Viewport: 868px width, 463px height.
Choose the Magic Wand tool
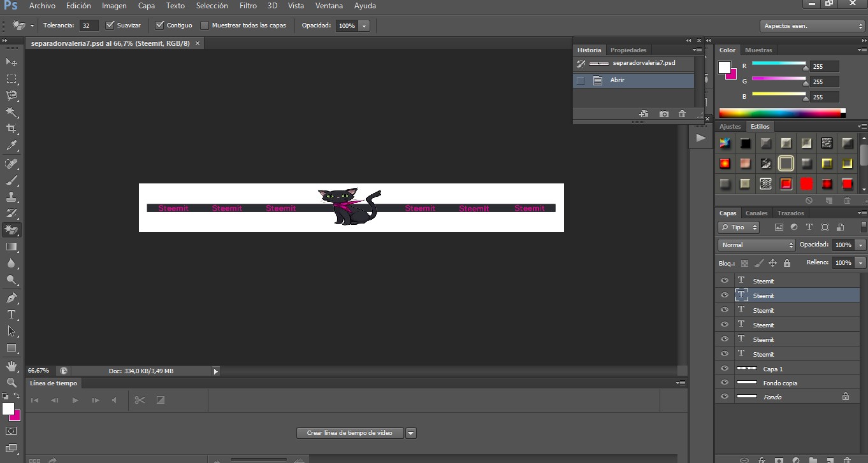click(x=11, y=112)
